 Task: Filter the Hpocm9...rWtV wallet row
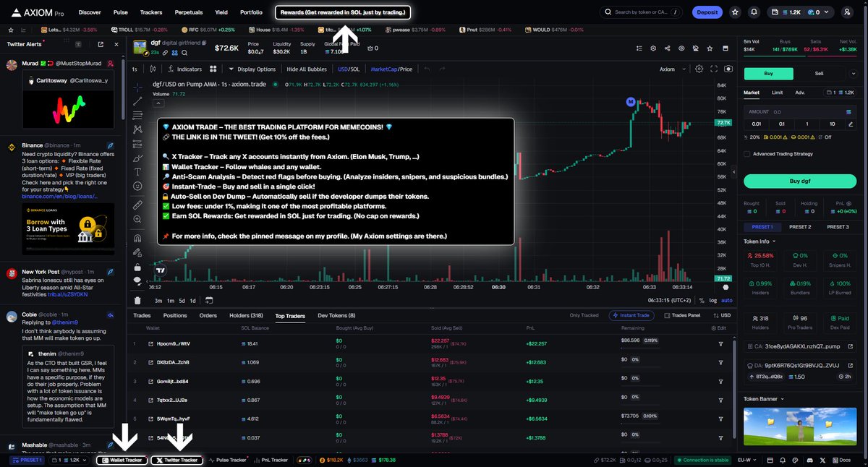point(720,343)
